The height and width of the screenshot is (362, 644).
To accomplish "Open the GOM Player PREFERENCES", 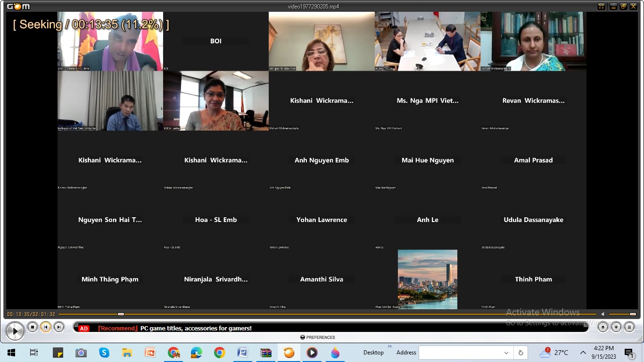I will pos(318,337).
